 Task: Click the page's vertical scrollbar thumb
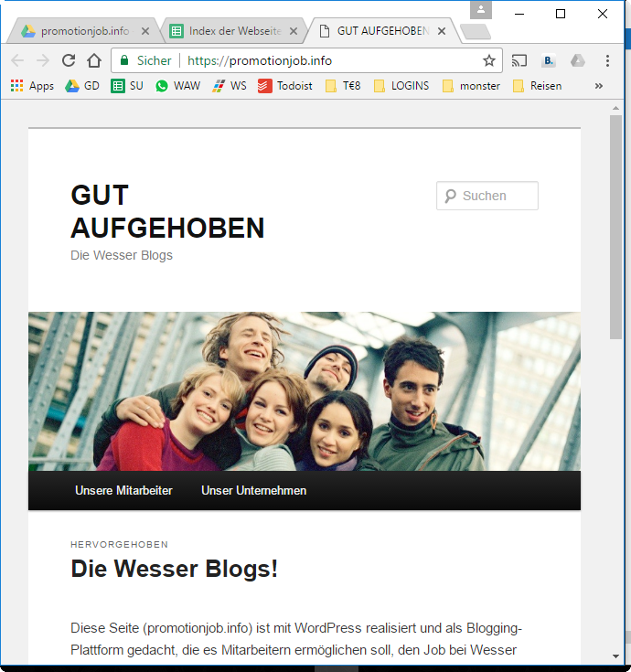615,229
